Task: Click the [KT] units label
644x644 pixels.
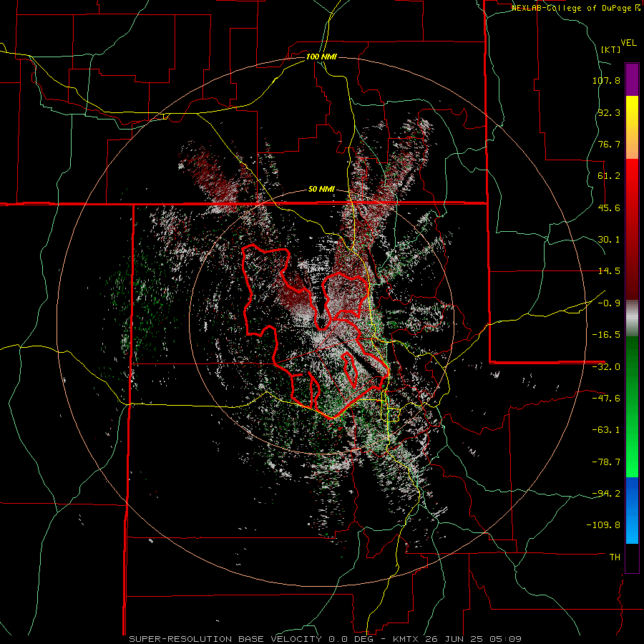Action: pos(610,49)
